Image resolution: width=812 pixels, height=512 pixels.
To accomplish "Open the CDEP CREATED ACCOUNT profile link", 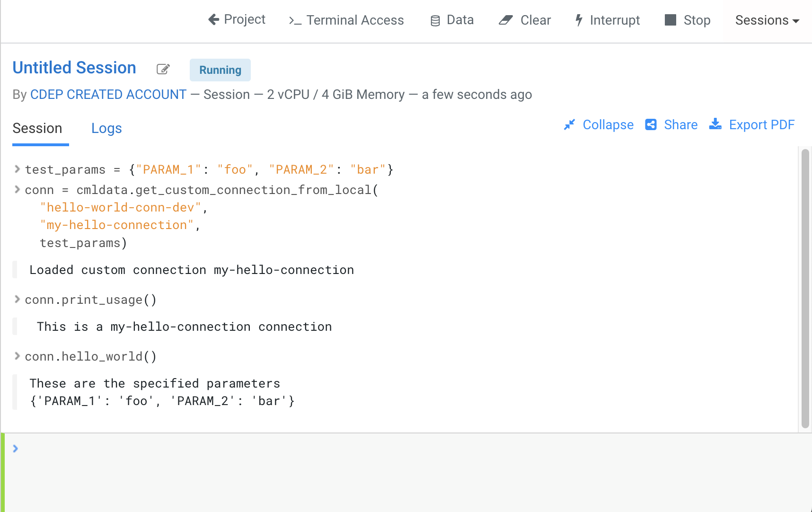I will 108,95.
